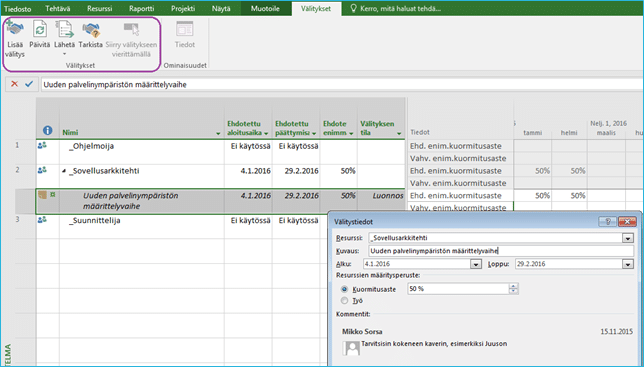The height and width of the screenshot is (367, 644).
Task: Switch to Raportti ribbon tab
Action: [141, 9]
